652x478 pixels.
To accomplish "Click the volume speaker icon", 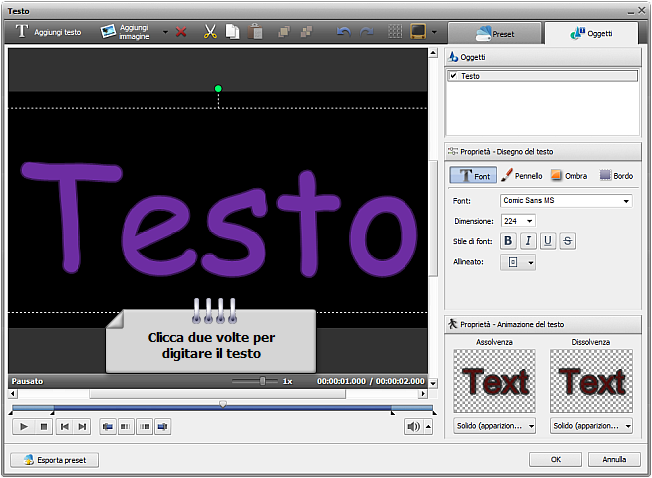I will 413,427.
